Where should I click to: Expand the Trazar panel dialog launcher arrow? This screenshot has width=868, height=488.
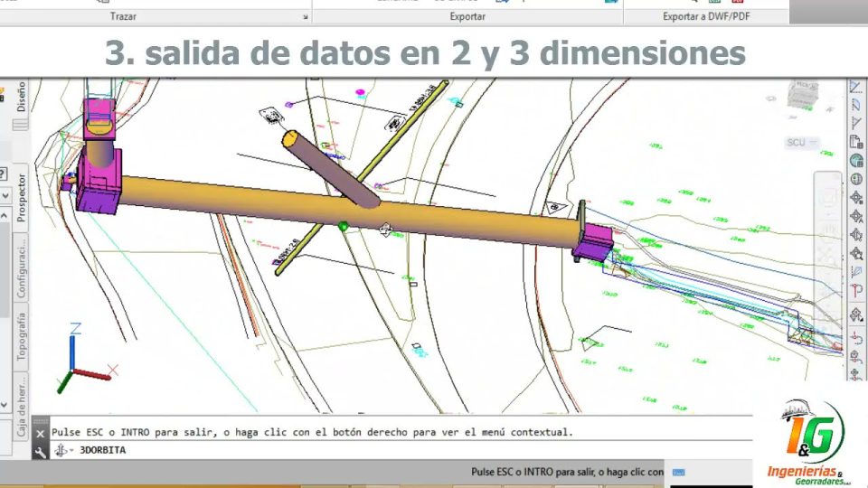(x=305, y=17)
